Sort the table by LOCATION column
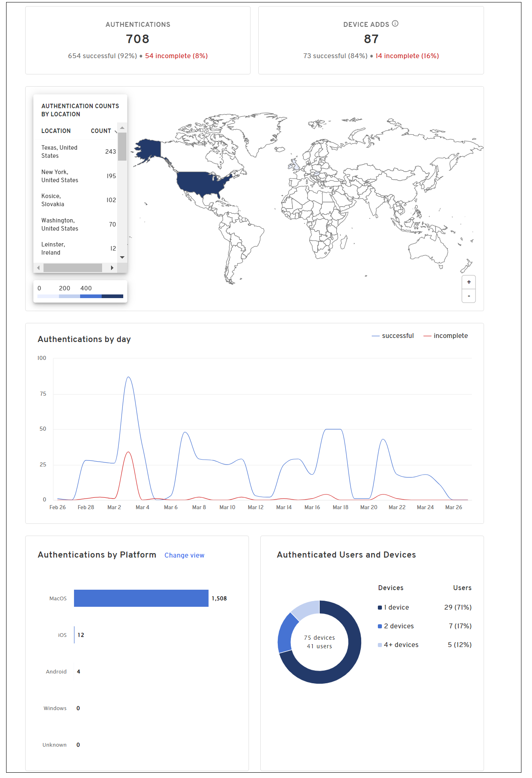The image size is (532, 778). pos(56,131)
